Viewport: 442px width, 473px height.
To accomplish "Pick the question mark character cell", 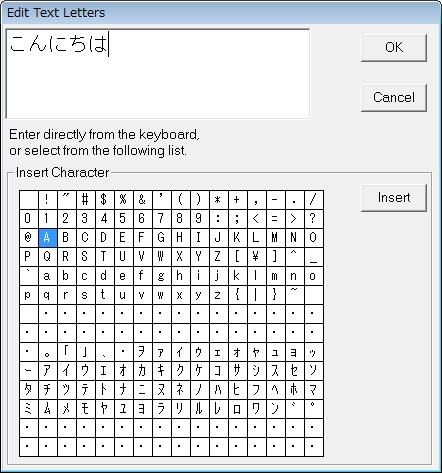I will (314, 219).
